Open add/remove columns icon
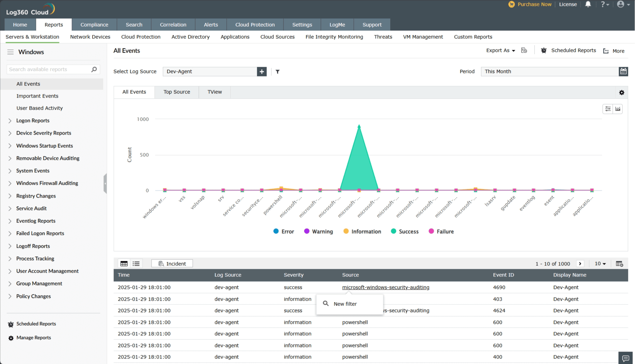 [619, 264]
